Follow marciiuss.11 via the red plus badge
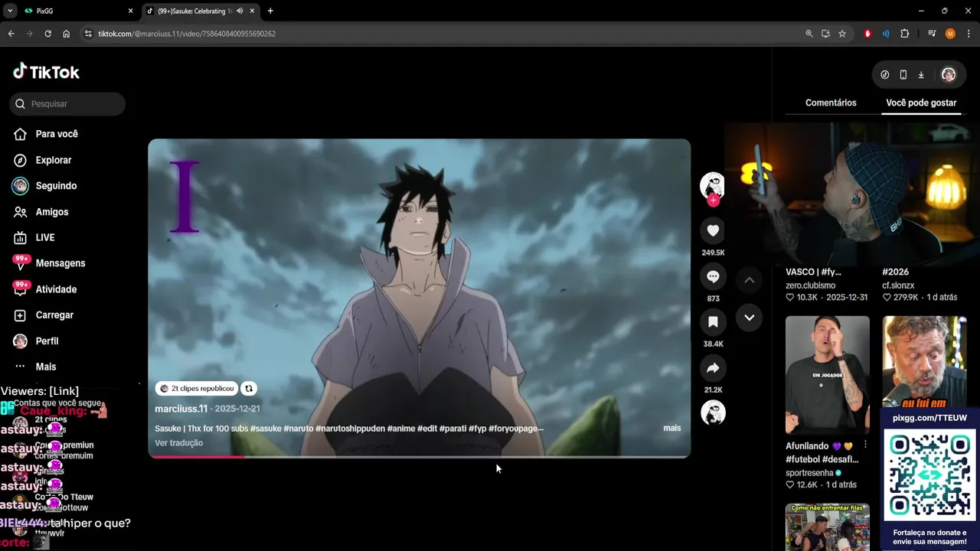Viewport: 980px width, 551px height. click(713, 201)
